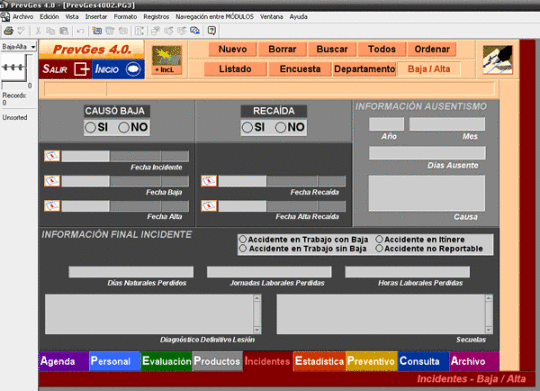
Task: Click the Borrar button
Action: coord(282,49)
